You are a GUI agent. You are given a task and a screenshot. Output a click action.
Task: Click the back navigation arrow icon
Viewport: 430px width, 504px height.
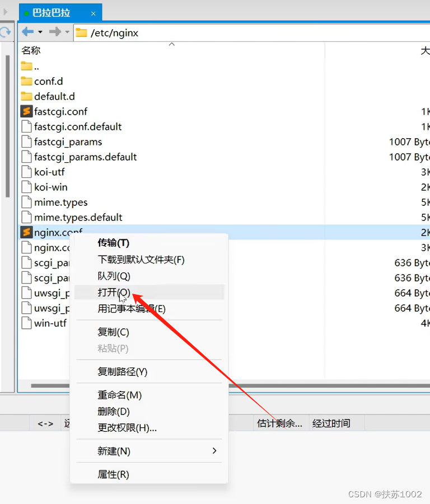[x=27, y=32]
